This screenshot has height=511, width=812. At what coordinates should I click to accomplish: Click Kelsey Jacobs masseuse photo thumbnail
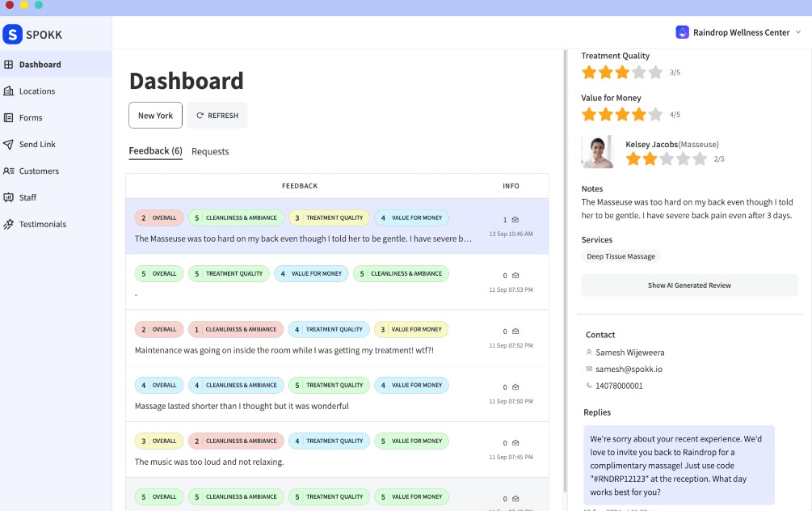pos(598,152)
